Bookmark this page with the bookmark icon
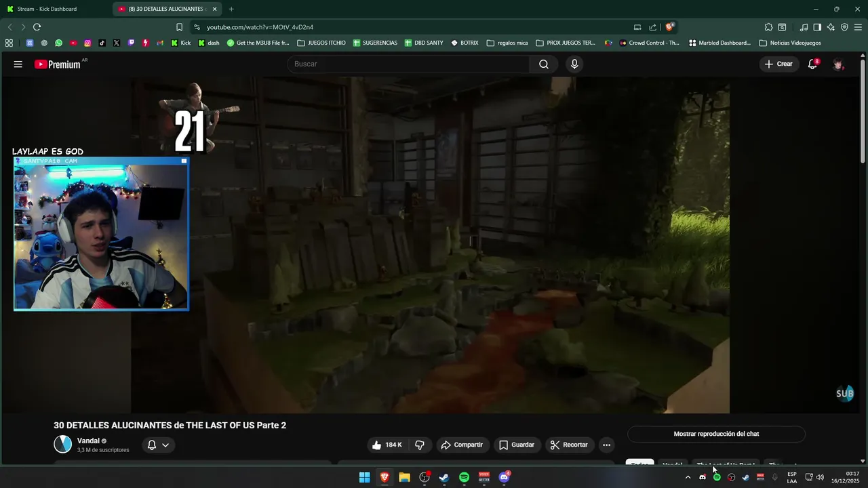868x488 pixels. pos(179,27)
